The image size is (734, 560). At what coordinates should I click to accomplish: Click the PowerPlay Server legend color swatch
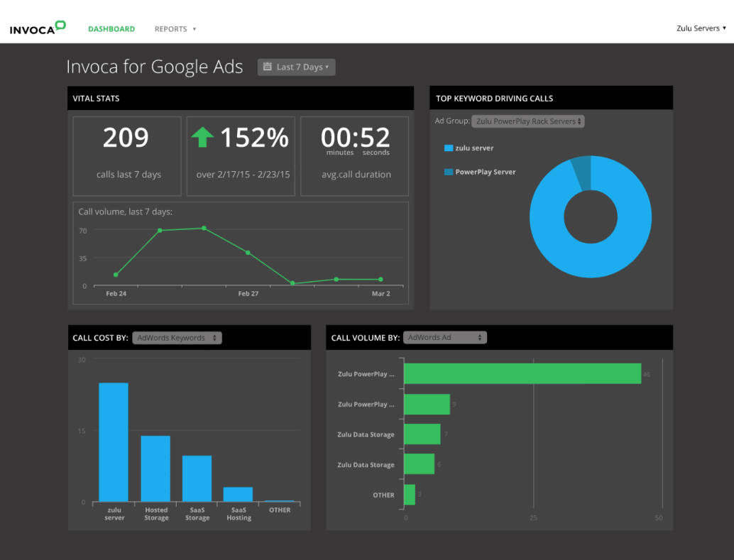(449, 172)
